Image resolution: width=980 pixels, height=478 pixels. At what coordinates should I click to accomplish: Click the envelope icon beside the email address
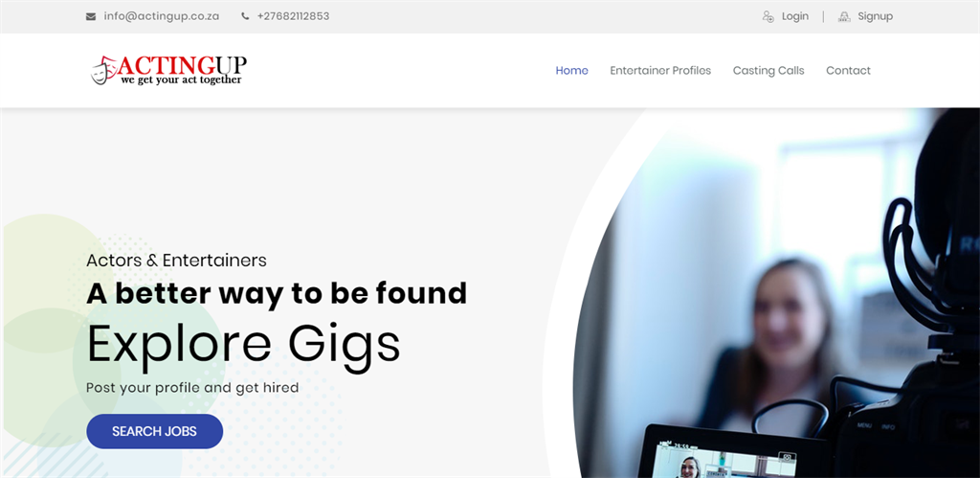91,17
